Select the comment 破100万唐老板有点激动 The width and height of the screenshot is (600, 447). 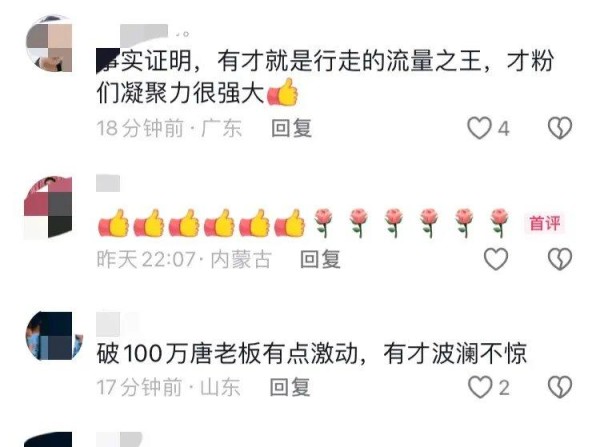click(x=312, y=353)
